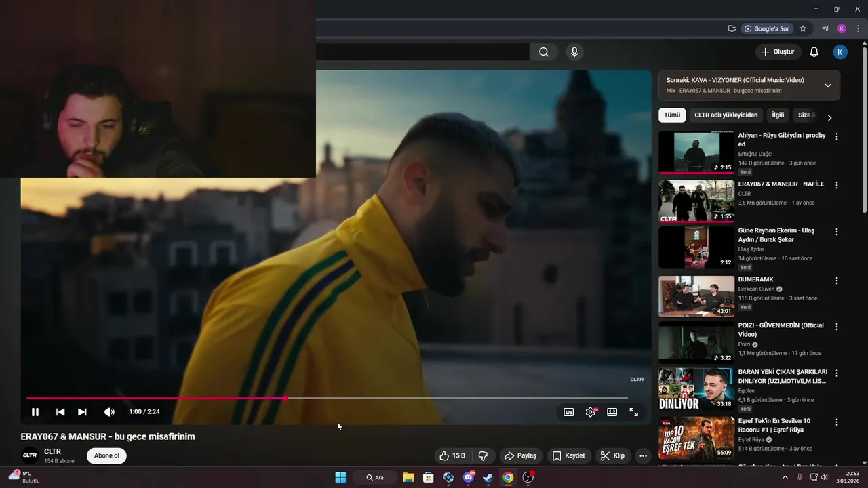Pause the playing video
868x488 pixels.
pyautogui.click(x=35, y=412)
